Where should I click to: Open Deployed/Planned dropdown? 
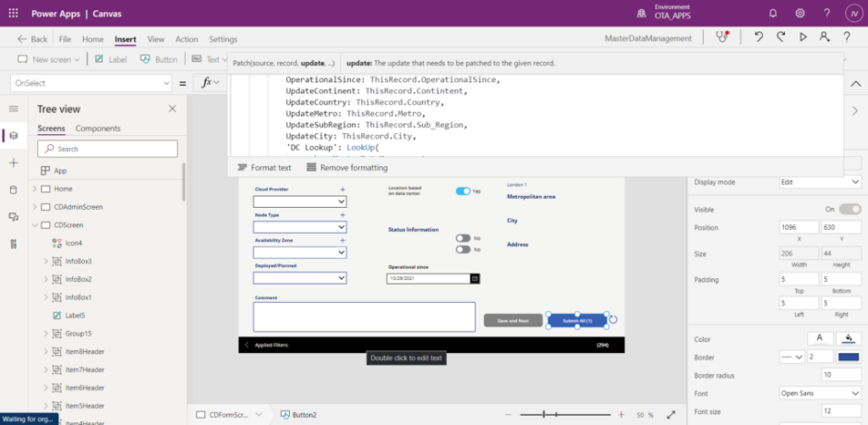tap(300, 277)
